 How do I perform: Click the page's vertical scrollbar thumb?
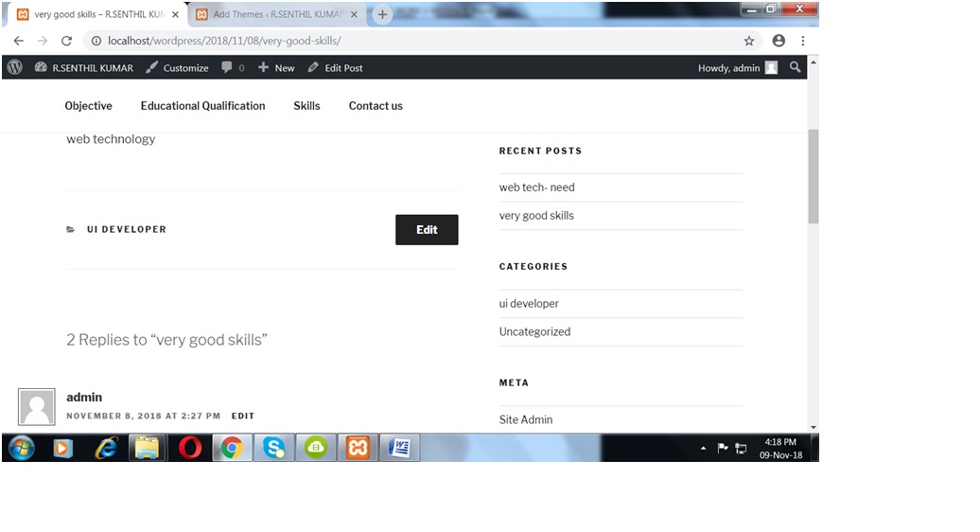pos(814,175)
